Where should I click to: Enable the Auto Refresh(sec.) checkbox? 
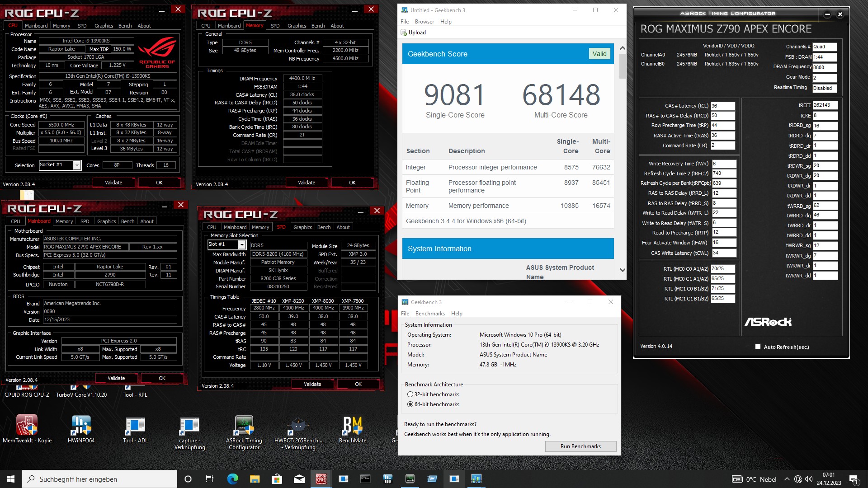point(758,347)
